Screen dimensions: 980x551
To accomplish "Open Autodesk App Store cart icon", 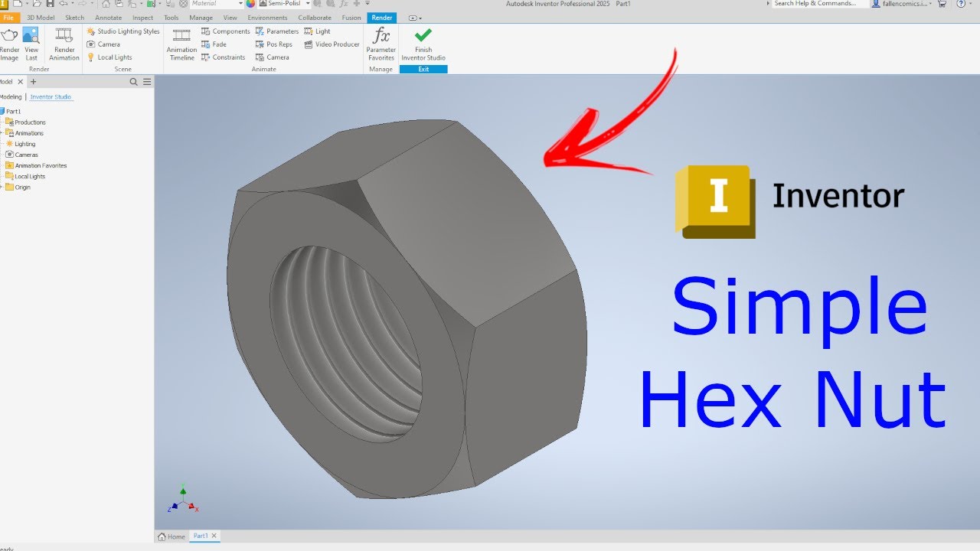I will pyautogui.click(x=942, y=3).
